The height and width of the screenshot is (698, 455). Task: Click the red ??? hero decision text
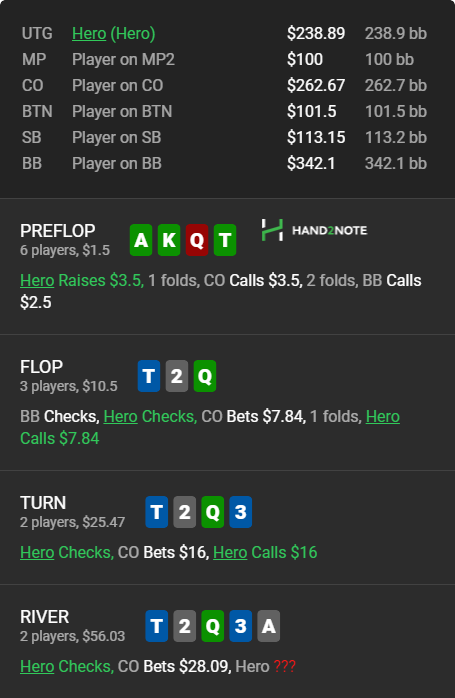click(x=284, y=666)
